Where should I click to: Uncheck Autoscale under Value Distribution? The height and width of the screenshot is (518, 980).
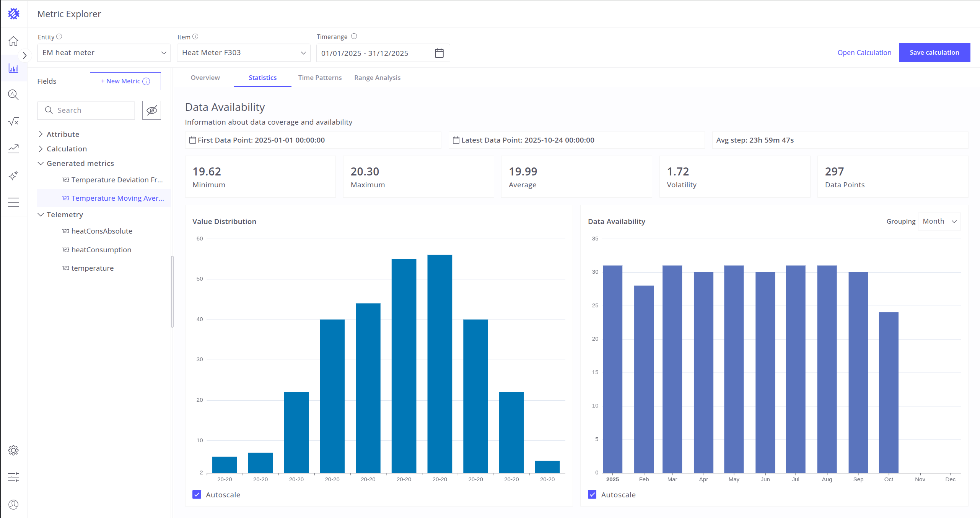pos(197,495)
